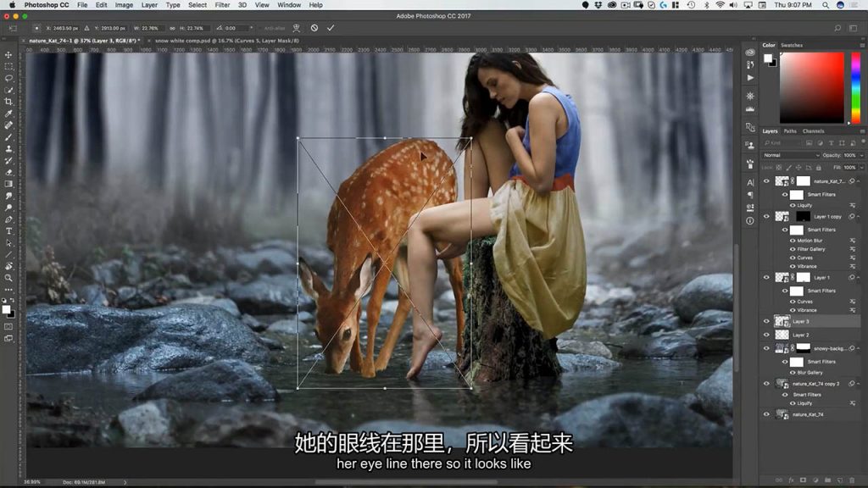This screenshot has width=868, height=488.
Task: Click the W width percentage field
Action: pyautogui.click(x=151, y=28)
